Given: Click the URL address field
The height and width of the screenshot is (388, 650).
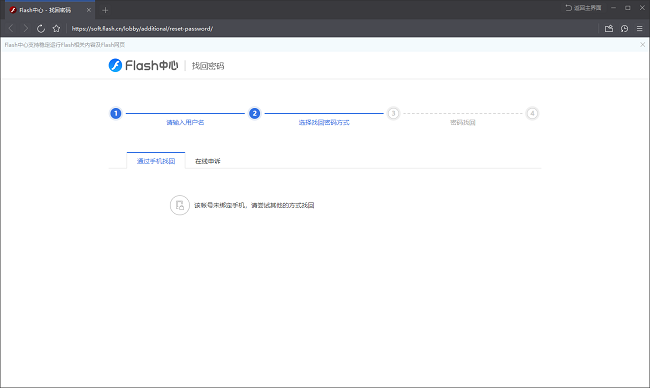Looking at the screenshot, I should point(332,29).
